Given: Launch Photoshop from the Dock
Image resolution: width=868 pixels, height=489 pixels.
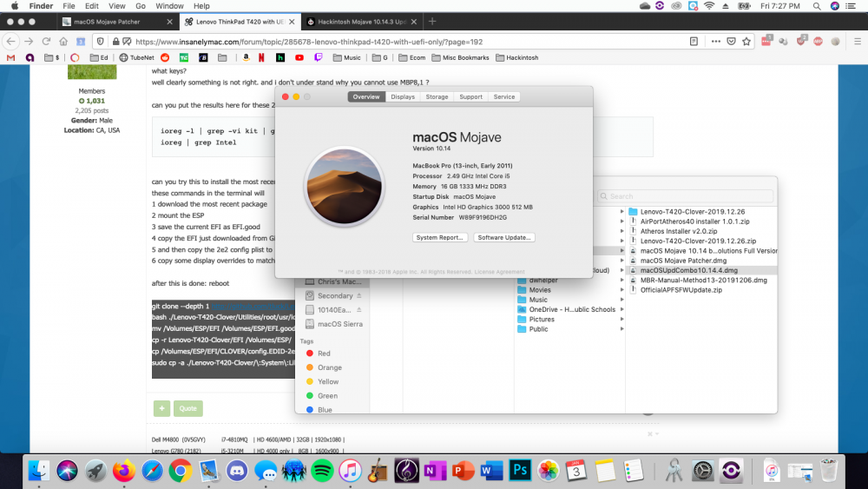Looking at the screenshot, I should (520, 472).
